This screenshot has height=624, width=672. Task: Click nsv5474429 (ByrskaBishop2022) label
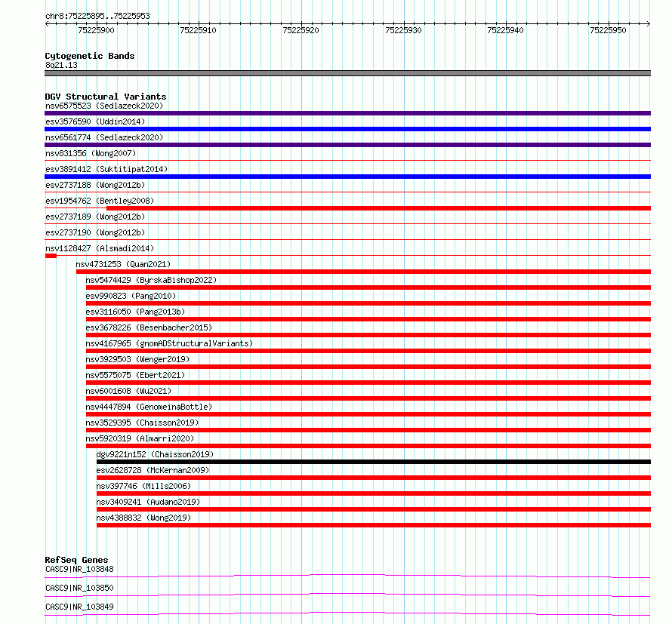click(151, 280)
